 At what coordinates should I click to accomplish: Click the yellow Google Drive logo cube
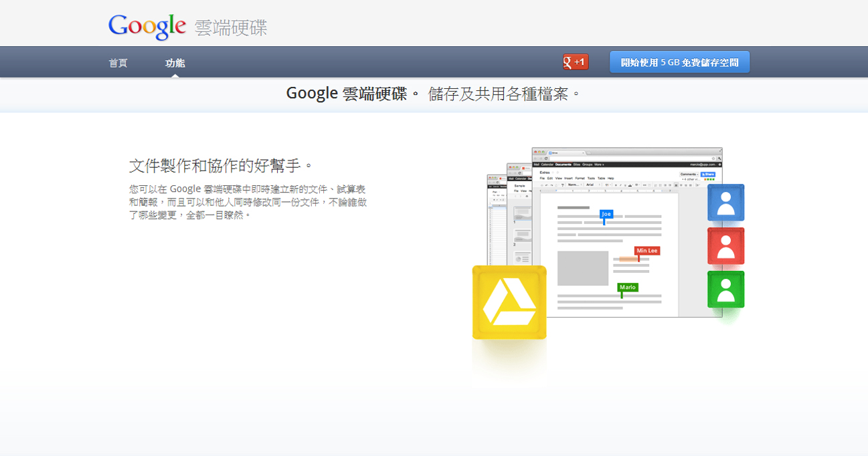[509, 302]
